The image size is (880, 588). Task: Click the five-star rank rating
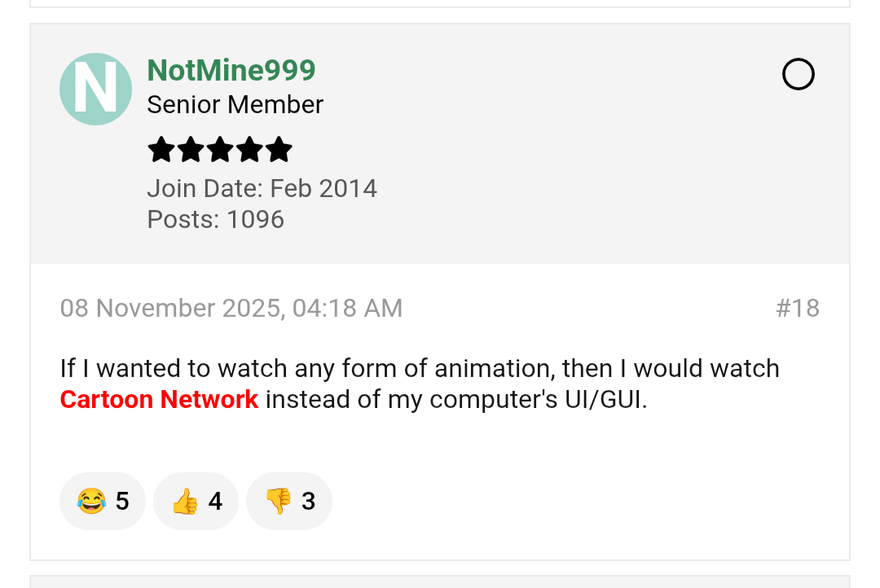pyautogui.click(x=219, y=150)
